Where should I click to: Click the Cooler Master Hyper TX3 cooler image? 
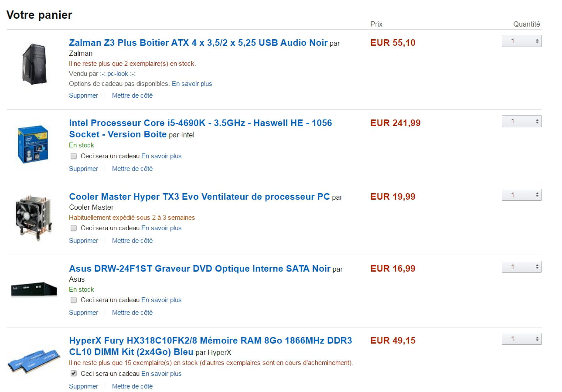34,217
